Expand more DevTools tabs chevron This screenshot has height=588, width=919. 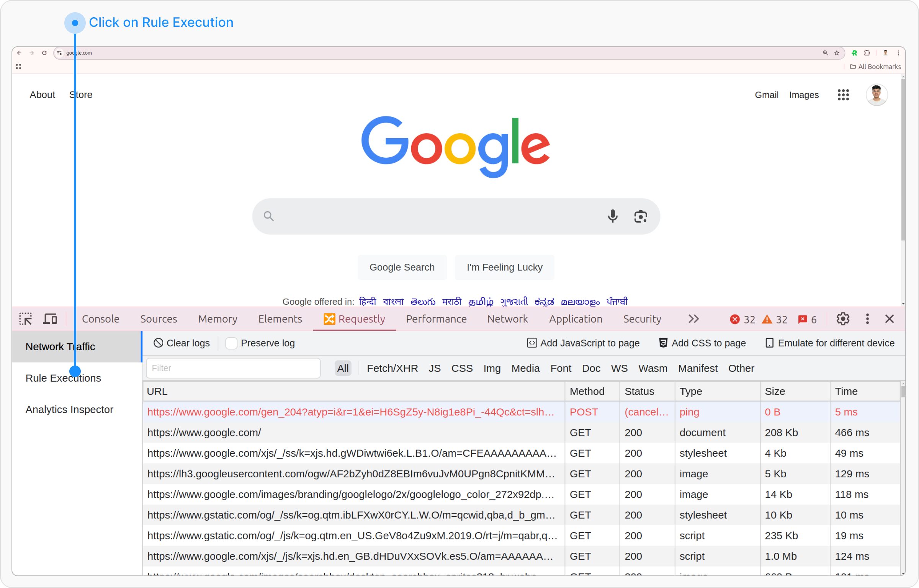click(693, 319)
